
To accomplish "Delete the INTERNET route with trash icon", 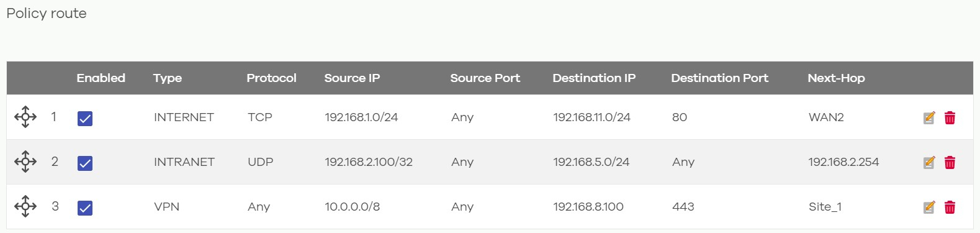I will [950, 117].
